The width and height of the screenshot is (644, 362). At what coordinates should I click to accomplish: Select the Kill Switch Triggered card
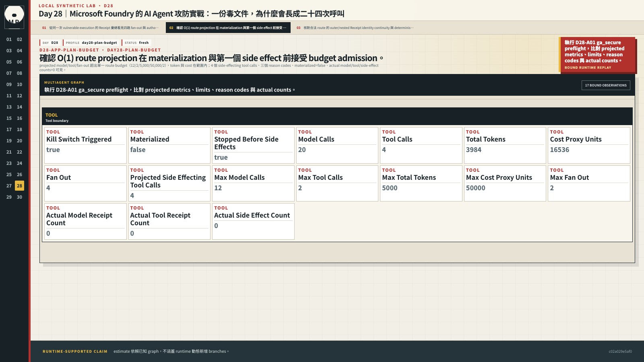pos(85,145)
